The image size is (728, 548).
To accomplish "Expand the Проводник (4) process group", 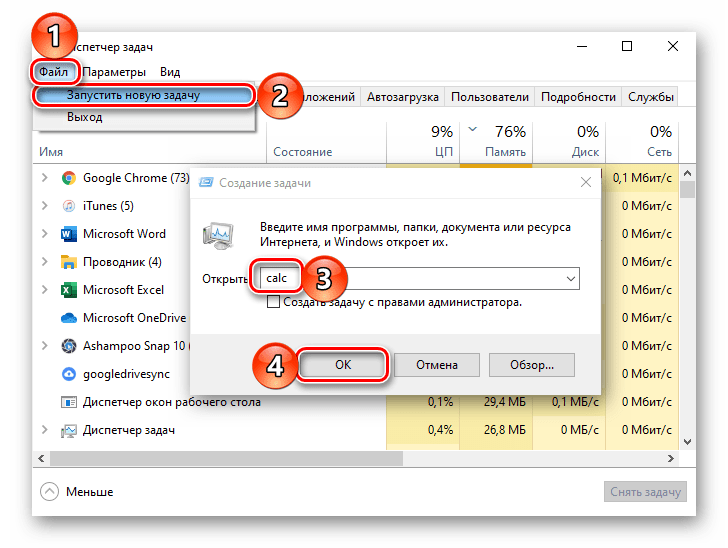I will tap(45, 262).
